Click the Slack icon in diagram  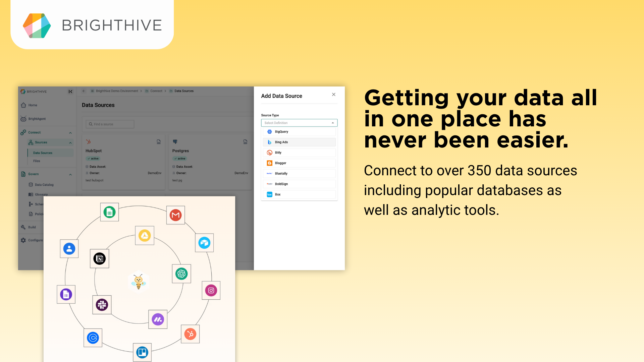tap(102, 305)
